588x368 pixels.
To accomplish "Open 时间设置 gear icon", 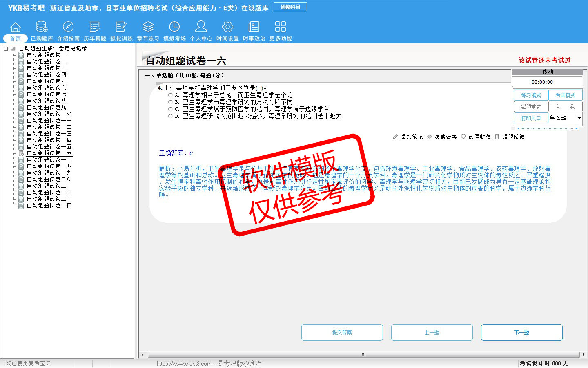I will pyautogui.click(x=227, y=27).
